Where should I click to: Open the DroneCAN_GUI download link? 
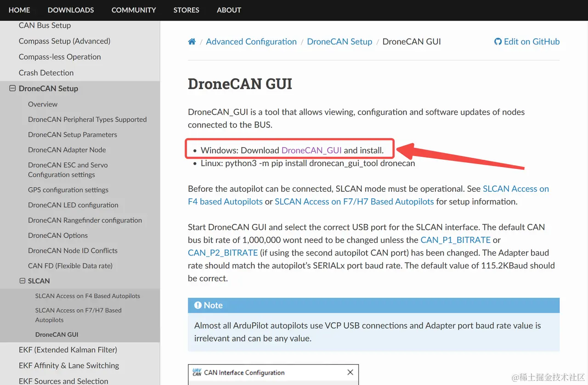[x=311, y=150]
